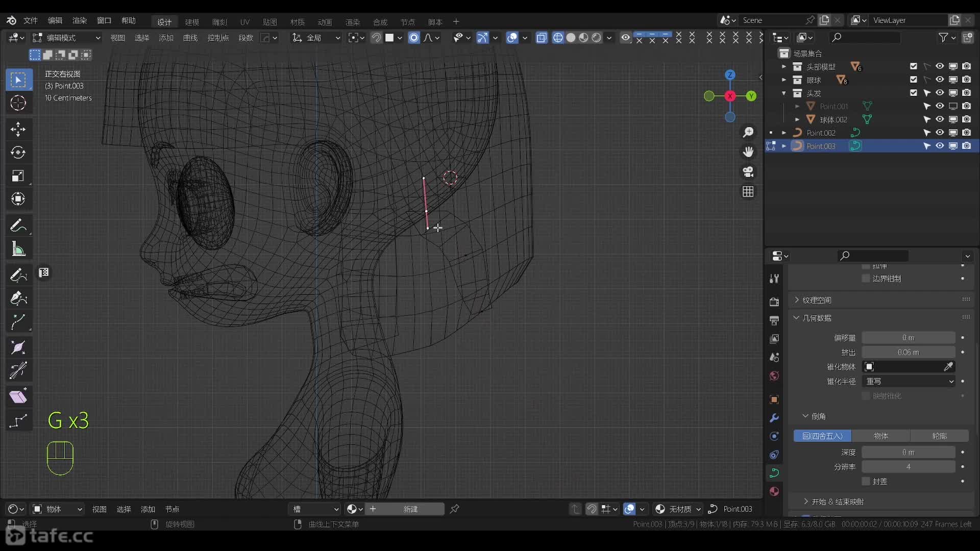Toggle X-ray display in viewport header
Viewport: 980px width, 551px height.
(x=542, y=38)
